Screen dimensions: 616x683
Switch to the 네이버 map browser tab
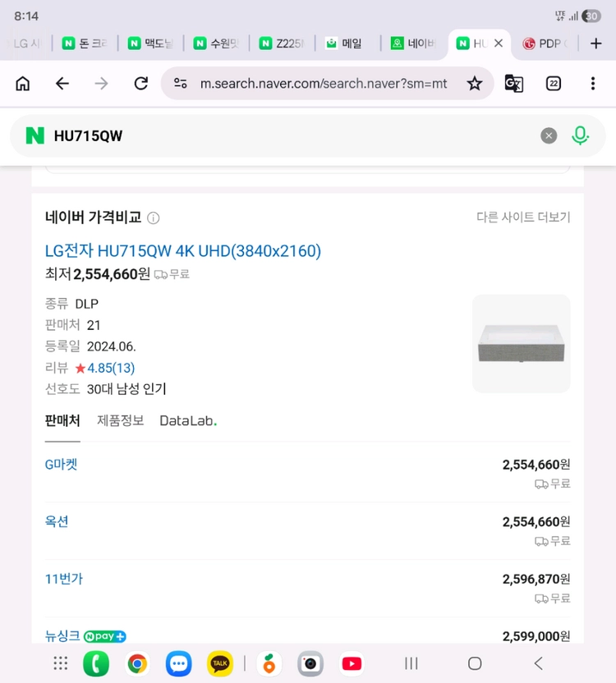click(413, 44)
